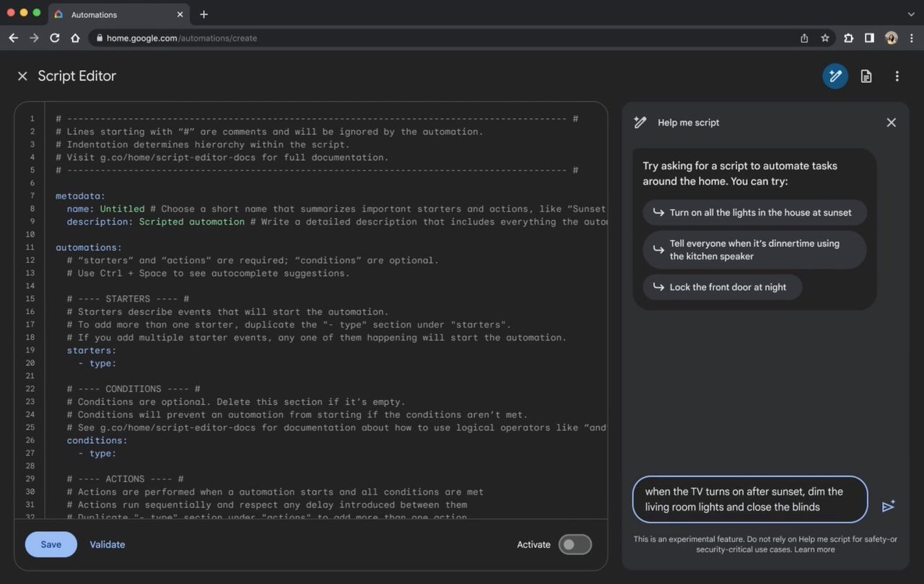Click the Save button
The height and width of the screenshot is (584, 924).
pyautogui.click(x=51, y=544)
